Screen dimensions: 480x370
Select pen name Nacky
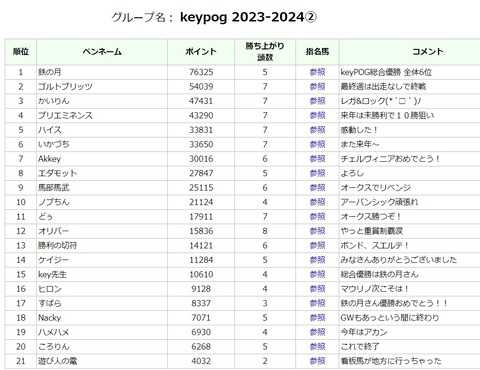tap(49, 317)
